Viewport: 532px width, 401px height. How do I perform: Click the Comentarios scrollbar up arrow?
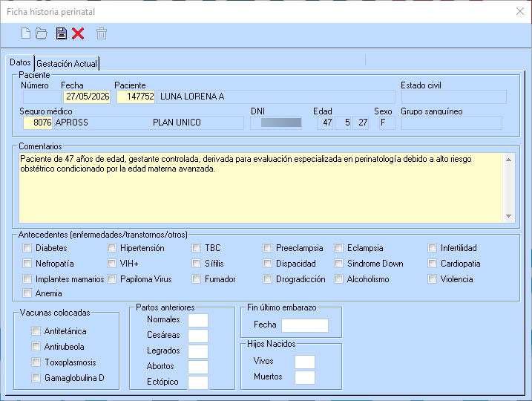pos(508,159)
